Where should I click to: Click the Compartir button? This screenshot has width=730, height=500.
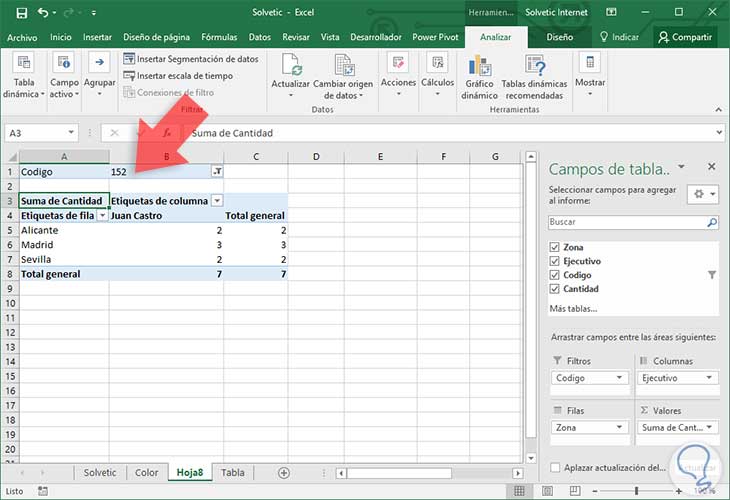click(685, 37)
